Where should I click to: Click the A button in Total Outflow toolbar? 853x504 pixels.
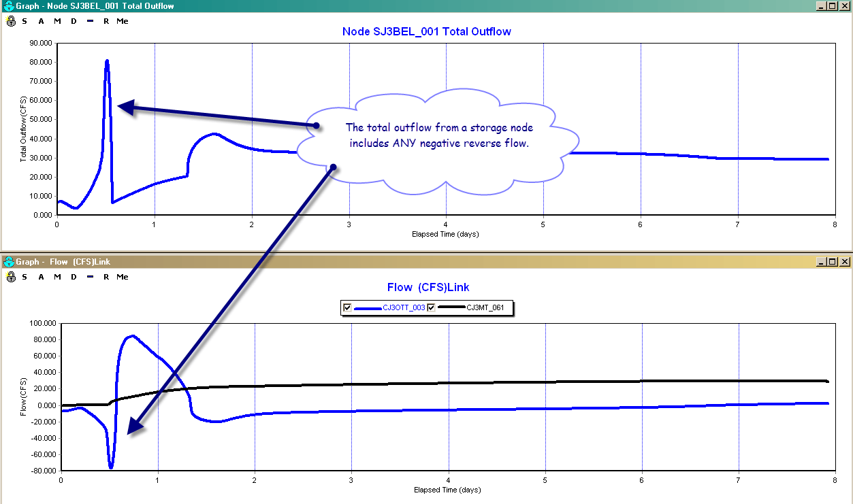[x=42, y=21]
